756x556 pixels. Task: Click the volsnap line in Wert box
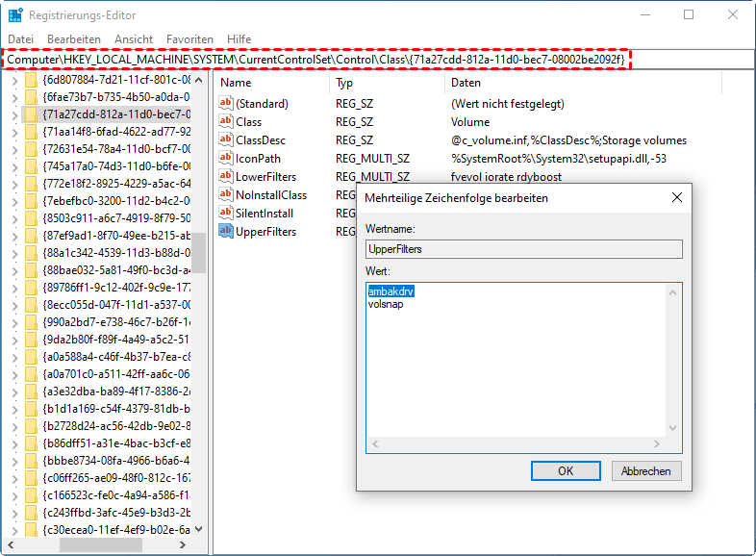pos(386,304)
